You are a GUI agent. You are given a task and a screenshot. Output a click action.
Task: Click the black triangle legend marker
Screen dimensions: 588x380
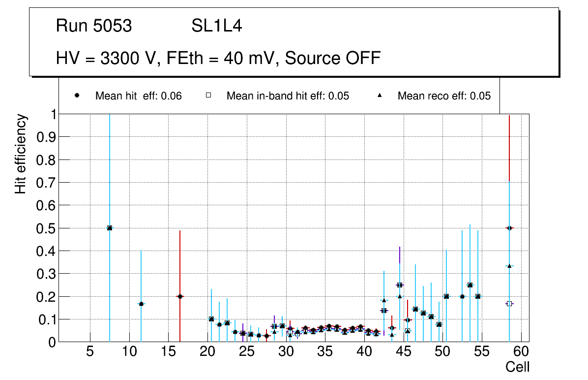click(x=380, y=95)
